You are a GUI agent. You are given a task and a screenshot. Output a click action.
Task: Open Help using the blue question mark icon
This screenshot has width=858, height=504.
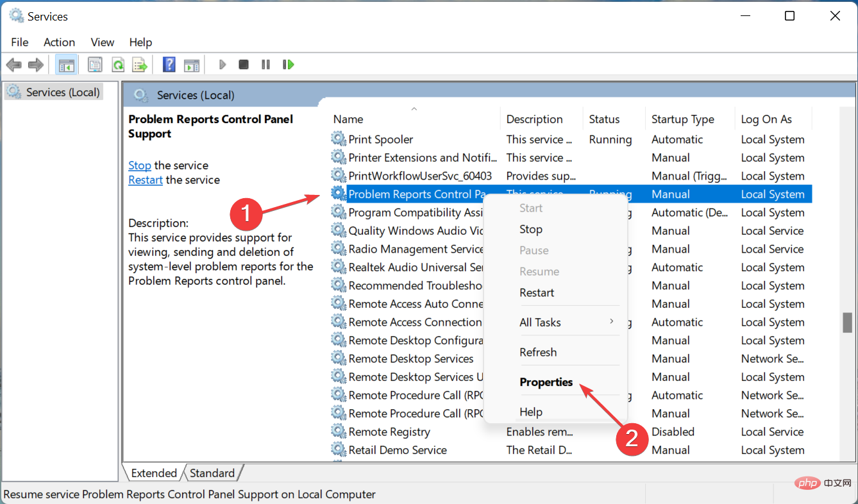(x=168, y=64)
